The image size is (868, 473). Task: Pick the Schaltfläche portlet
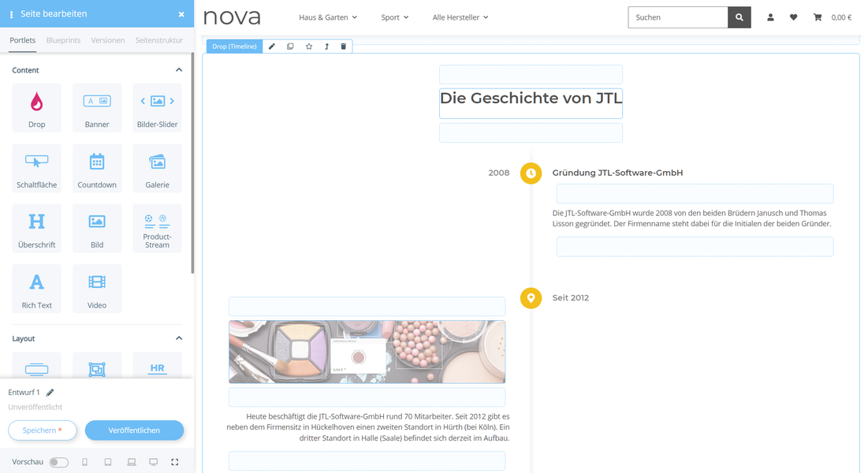point(36,169)
